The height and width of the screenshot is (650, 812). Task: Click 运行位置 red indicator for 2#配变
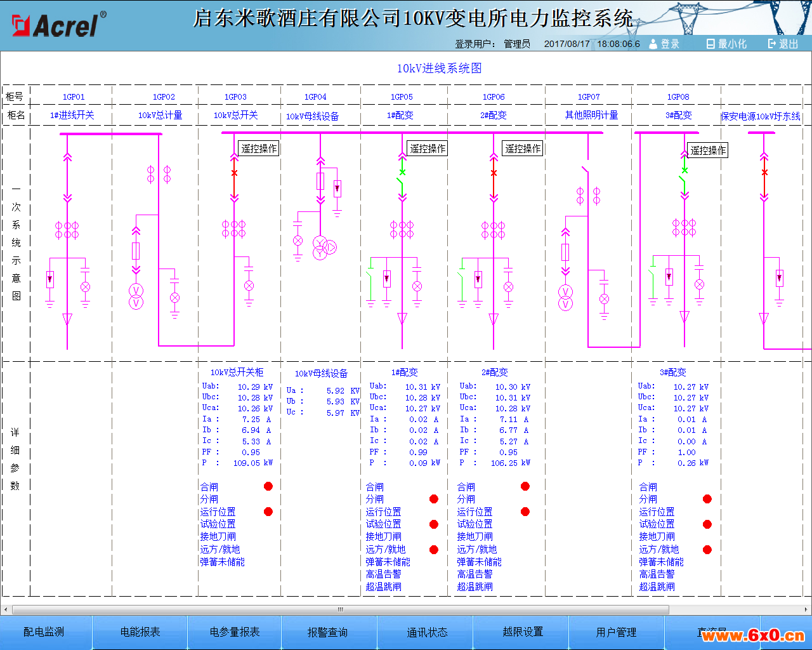click(525, 512)
